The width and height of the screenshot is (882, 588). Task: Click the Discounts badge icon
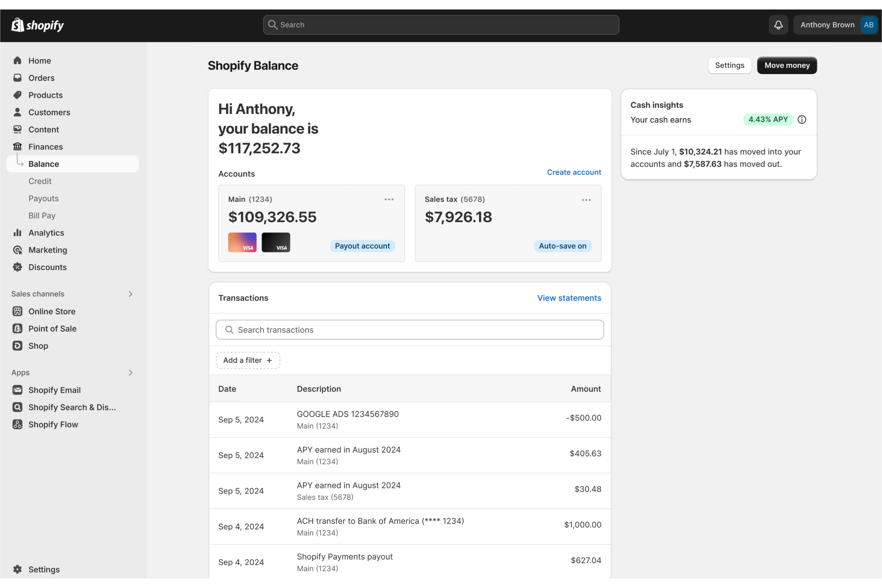17,267
